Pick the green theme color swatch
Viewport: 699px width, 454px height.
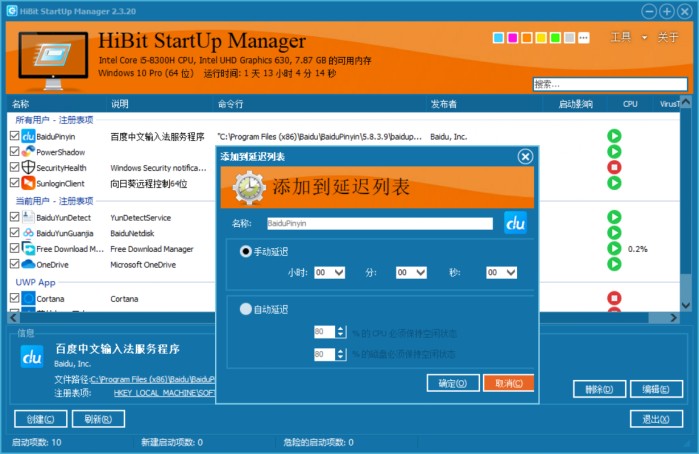555,38
